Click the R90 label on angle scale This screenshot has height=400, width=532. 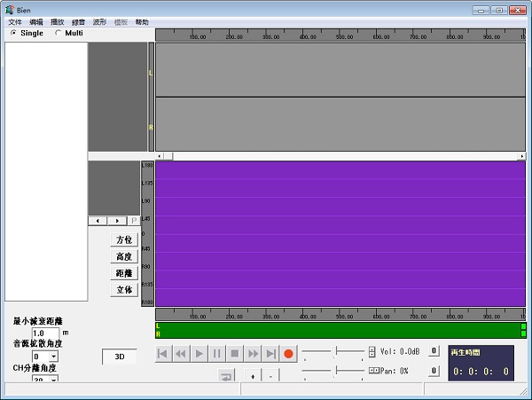pos(146,267)
